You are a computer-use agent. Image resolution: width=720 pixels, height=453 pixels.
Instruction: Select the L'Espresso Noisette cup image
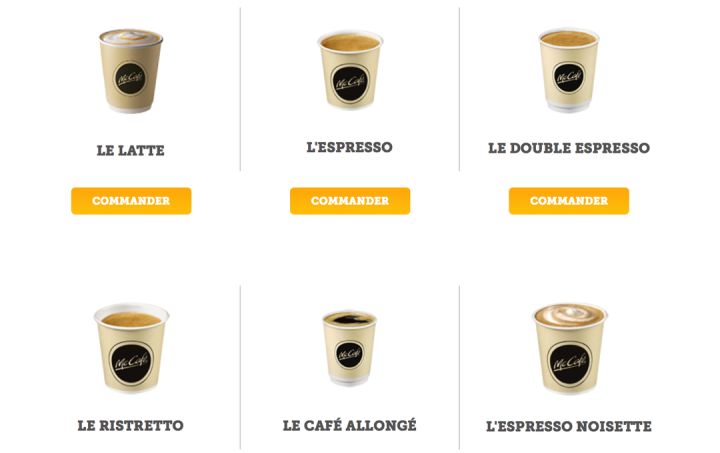(x=569, y=348)
